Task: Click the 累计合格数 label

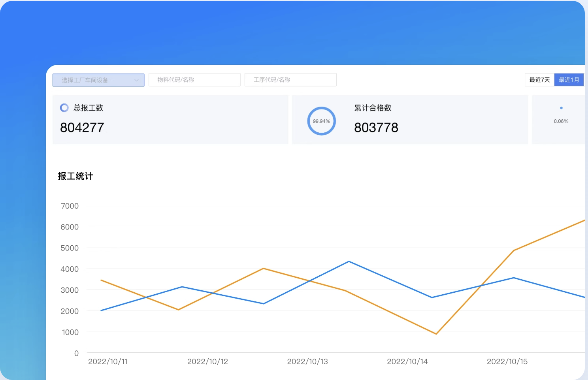Action: tap(373, 108)
